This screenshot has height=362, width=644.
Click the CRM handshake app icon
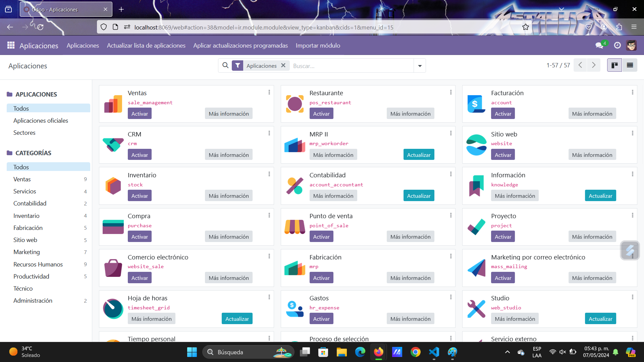[x=113, y=145]
